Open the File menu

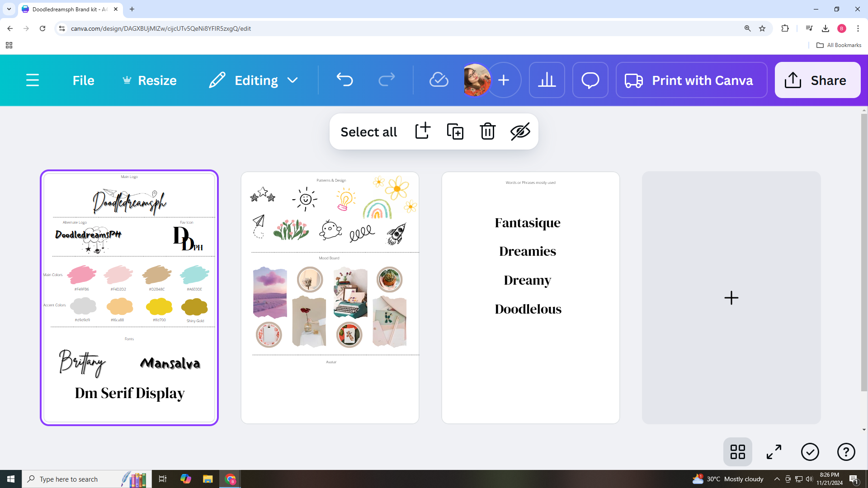click(x=83, y=80)
